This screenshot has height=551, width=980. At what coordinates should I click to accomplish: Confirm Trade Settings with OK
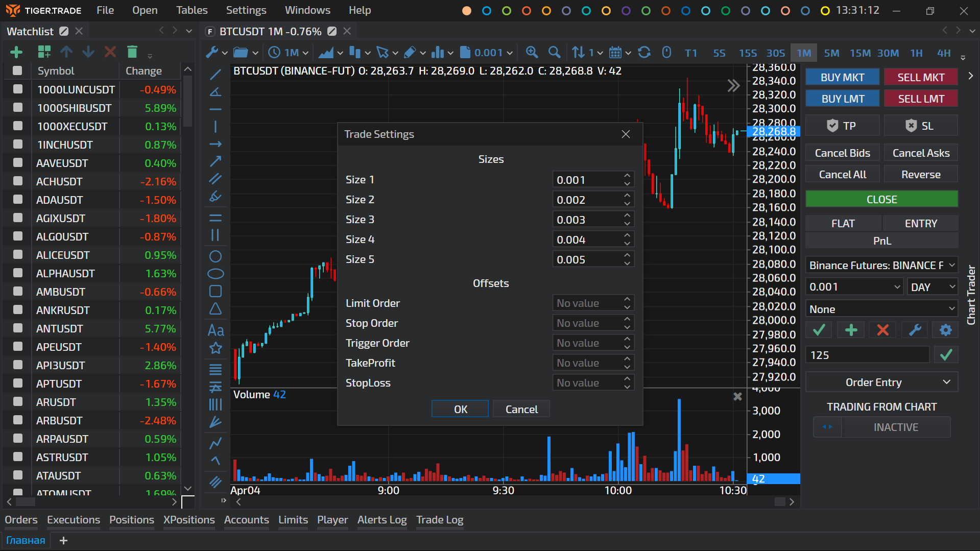click(x=460, y=409)
